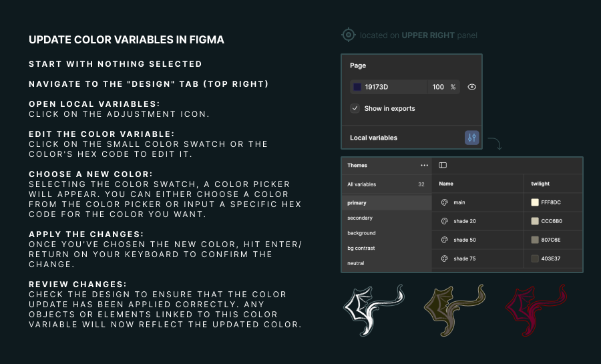Image resolution: width=601 pixels, height=364 pixels.
Task: Select the bg contrast variable group
Action: tap(361, 248)
